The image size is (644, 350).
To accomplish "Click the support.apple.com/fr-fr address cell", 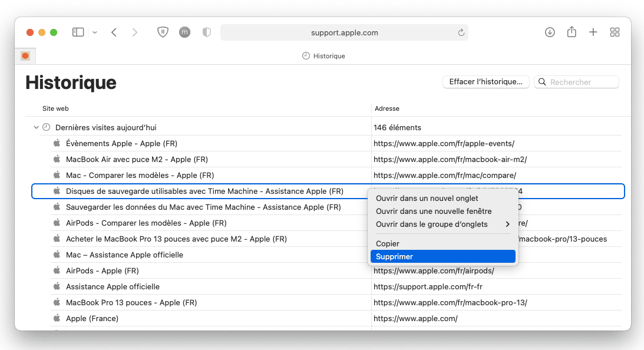I will pos(428,287).
